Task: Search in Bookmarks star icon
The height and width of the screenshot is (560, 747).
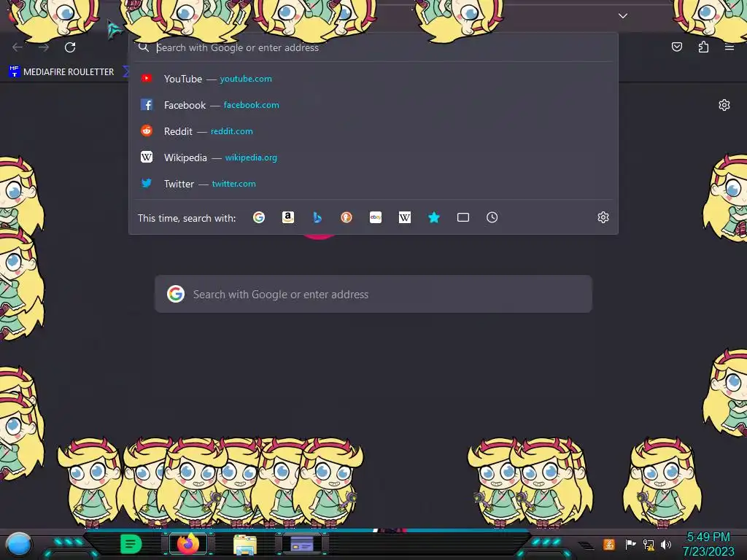Action: [x=433, y=217]
